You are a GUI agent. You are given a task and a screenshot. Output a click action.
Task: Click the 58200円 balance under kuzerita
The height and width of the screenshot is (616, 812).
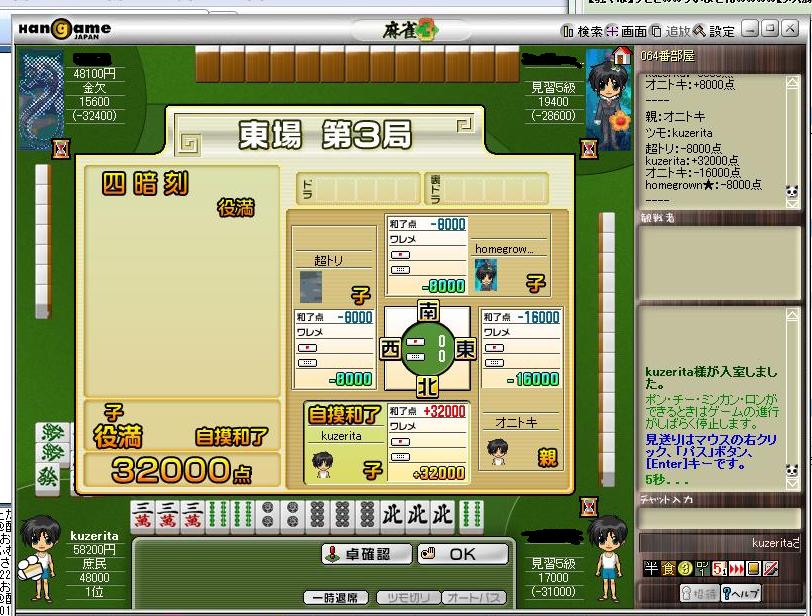point(94,550)
